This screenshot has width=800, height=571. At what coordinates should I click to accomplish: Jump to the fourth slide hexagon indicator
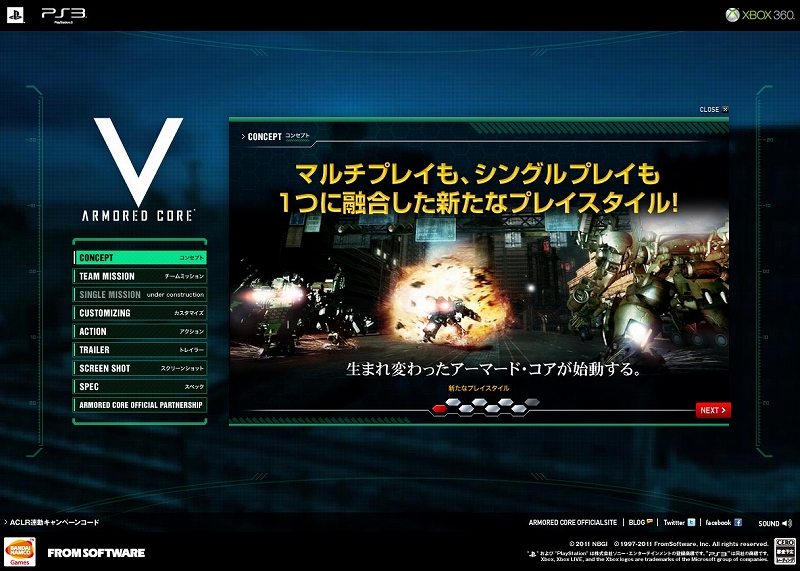pyautogui.click(x=479, y=402)
